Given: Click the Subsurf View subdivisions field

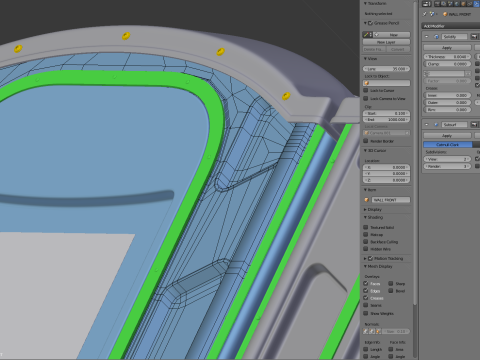Looking at the screenshot, I should pos(447,159).
